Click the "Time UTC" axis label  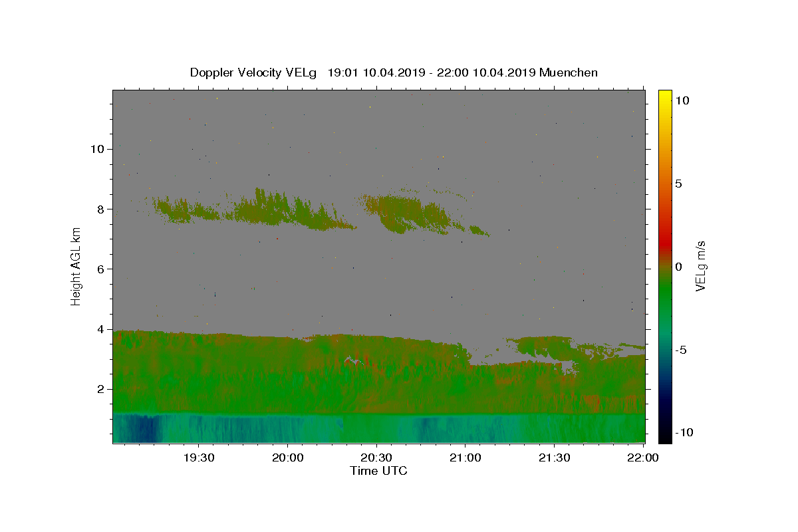pyautogui.click(x=378, y=471)
